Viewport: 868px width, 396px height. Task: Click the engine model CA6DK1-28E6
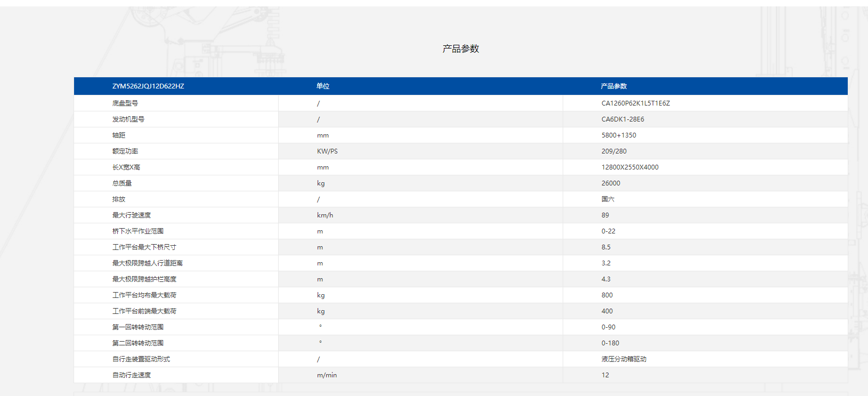[x=623, y=119]
